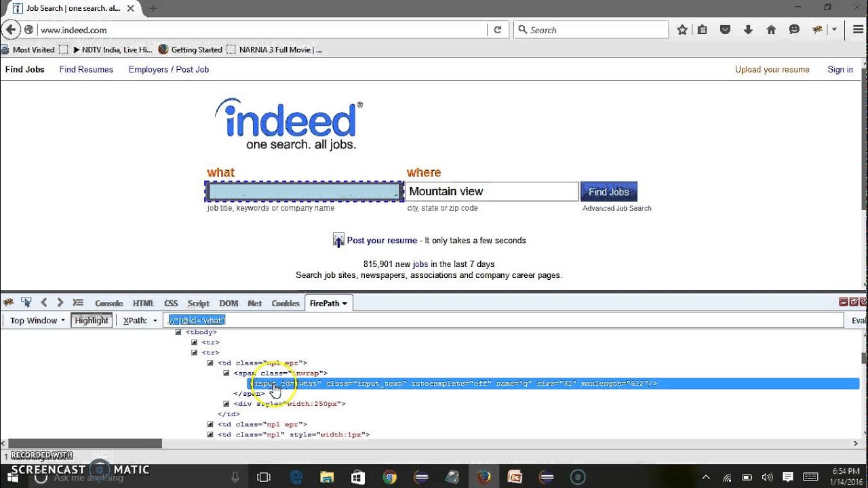Open dropdown arrow beside Firebug toolbar icon
Image resolution: width=868 pixels, height=488 pixels.
(x=834, y=30)
